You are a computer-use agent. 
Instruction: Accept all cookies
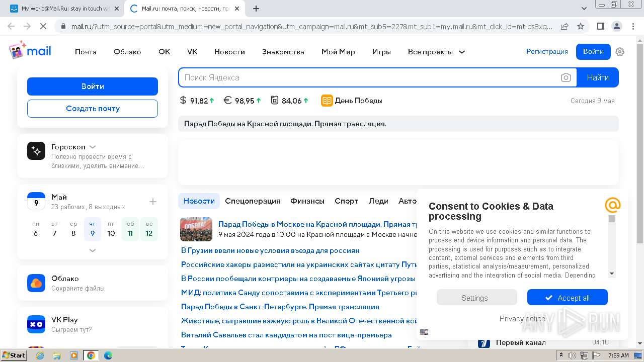(x=568, y=298)
